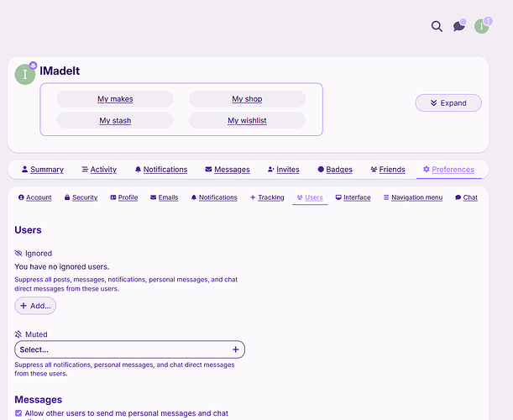
Task: Open the chat bubbles icon in header
Action: (459, 26)
